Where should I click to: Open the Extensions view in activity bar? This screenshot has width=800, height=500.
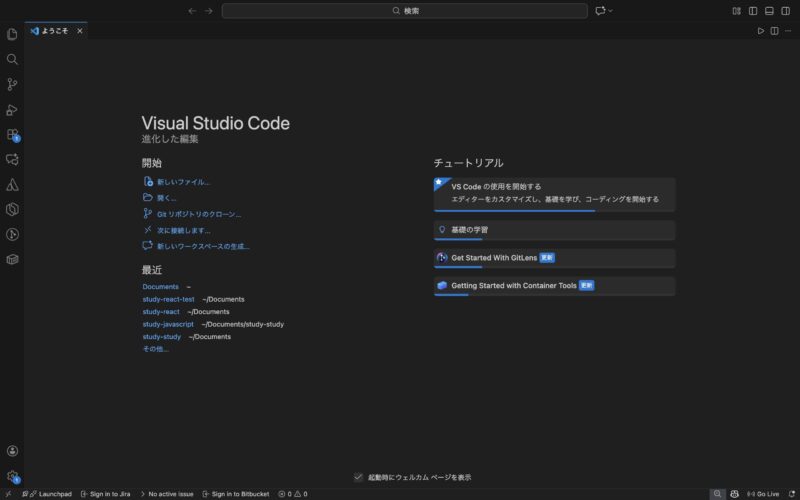point(12,134)
